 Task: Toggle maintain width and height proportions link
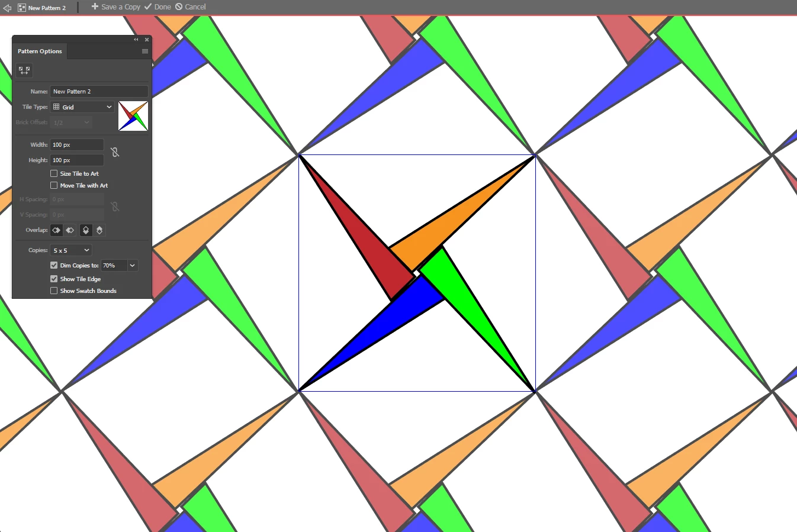(115, 152)
